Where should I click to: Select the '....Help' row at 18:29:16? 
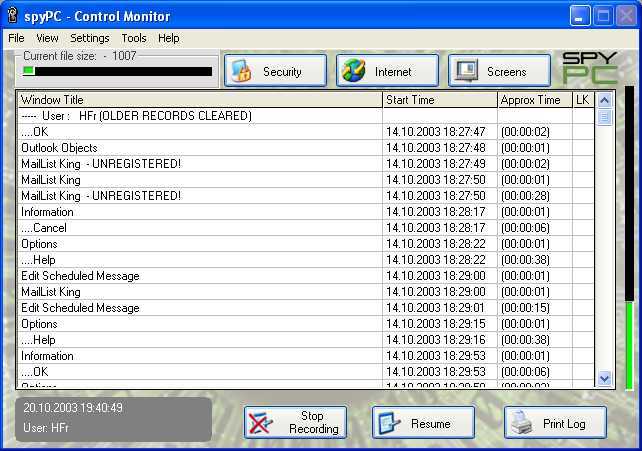coord(306,340)
